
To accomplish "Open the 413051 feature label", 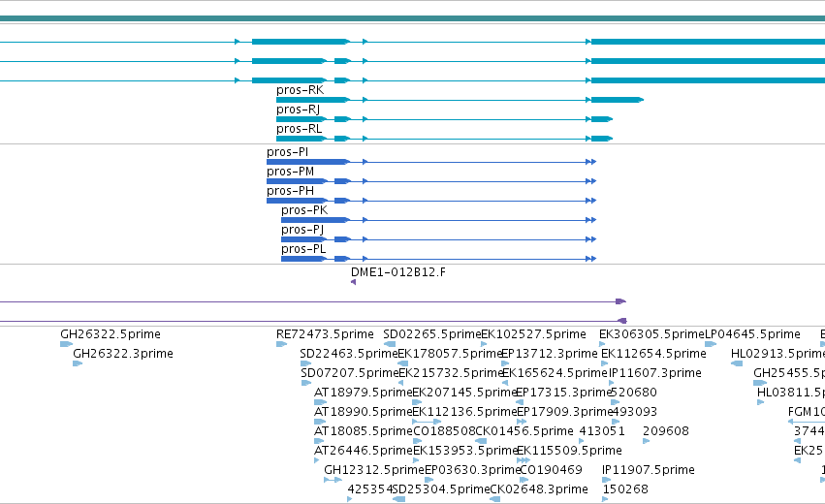I will (602, 432).
